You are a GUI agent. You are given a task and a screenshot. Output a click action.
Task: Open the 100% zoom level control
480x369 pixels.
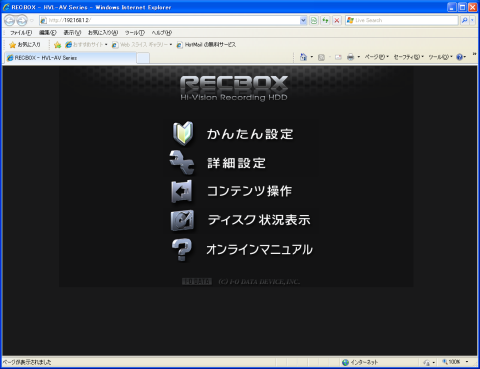tap(455, 362)
